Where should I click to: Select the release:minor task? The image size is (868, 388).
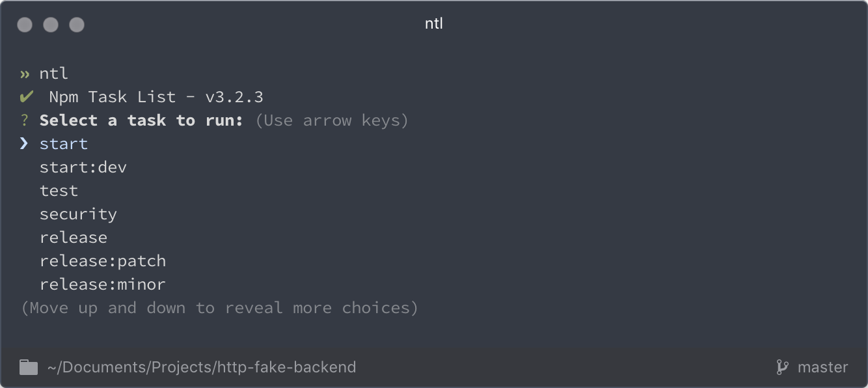(x=102, y=284)
